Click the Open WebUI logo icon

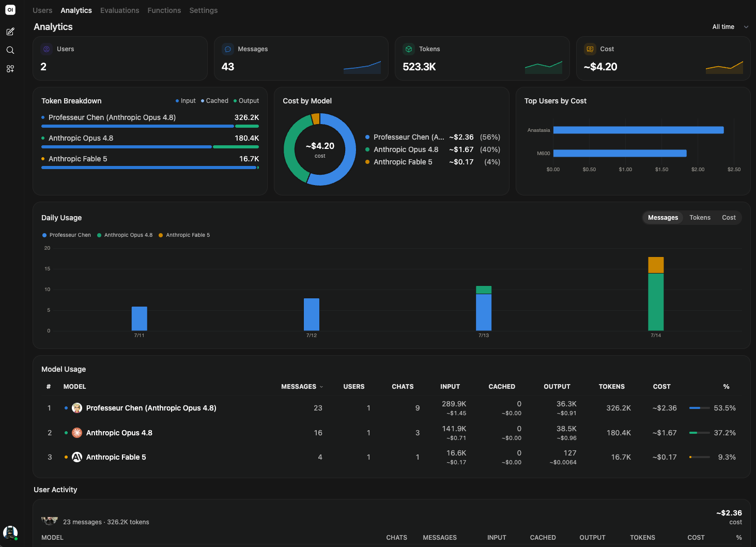10,10
